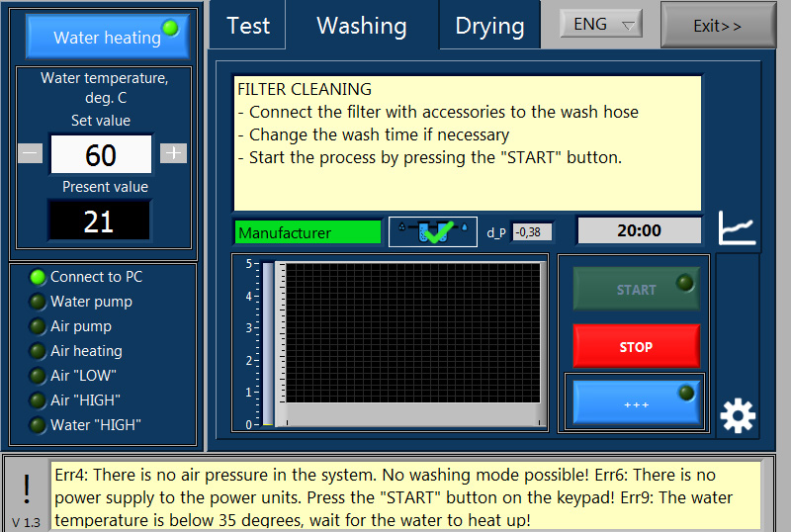Click the exclamation warning icon
This screenshot has height=532, width=791.
point(27,488)
